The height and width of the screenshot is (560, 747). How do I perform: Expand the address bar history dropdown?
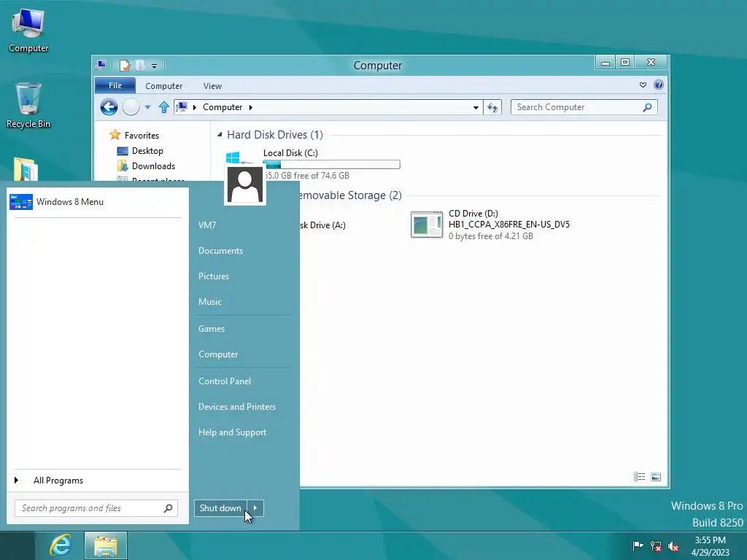[x=476, y=108]
